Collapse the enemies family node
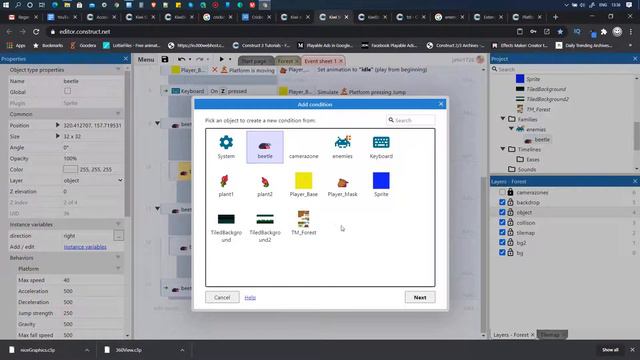 pyautogui.click(x=511, y=129)
